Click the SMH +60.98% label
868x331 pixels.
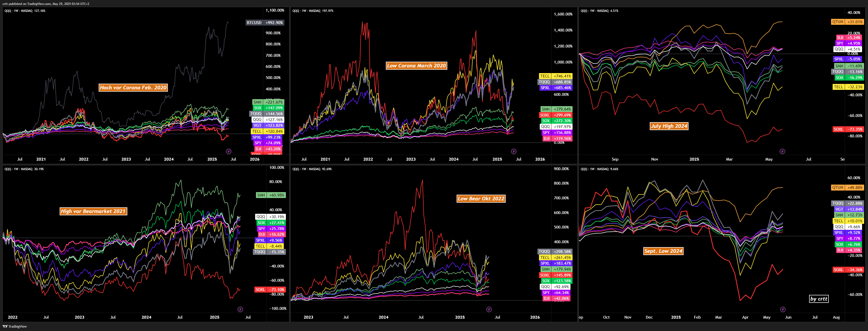point(271,195)
